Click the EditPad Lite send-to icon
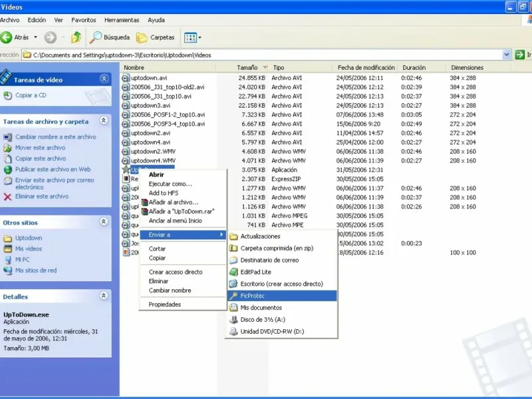The image size is (532, 399). [x=233, y=272]
